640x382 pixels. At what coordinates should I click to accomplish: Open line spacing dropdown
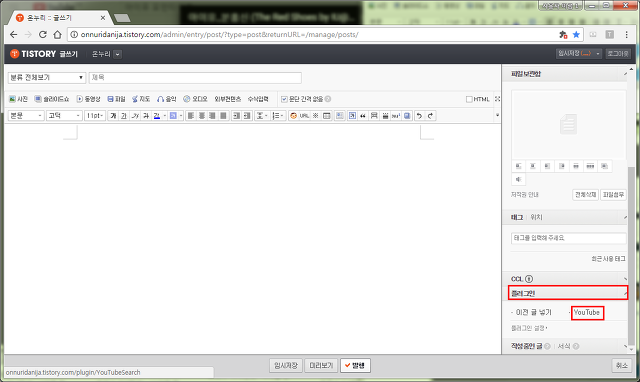click(x=261, y=116)
